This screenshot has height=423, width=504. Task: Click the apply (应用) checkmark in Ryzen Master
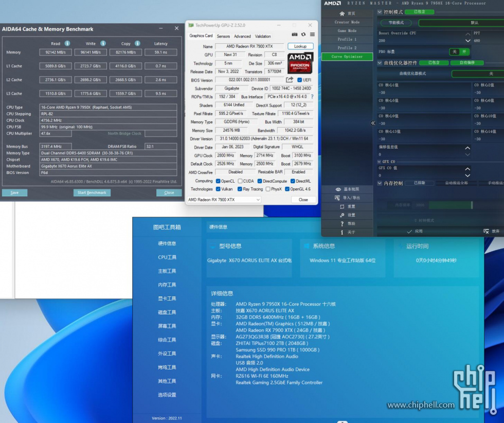409,231
